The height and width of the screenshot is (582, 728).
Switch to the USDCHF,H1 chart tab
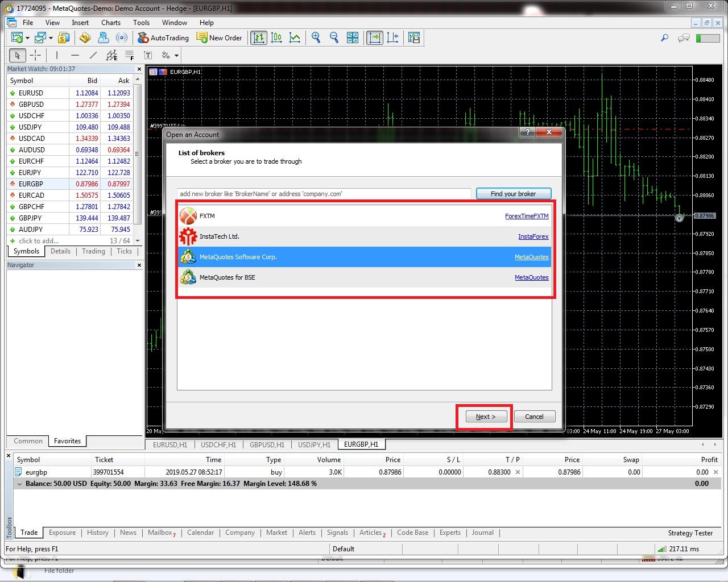[x=218, y=445]
